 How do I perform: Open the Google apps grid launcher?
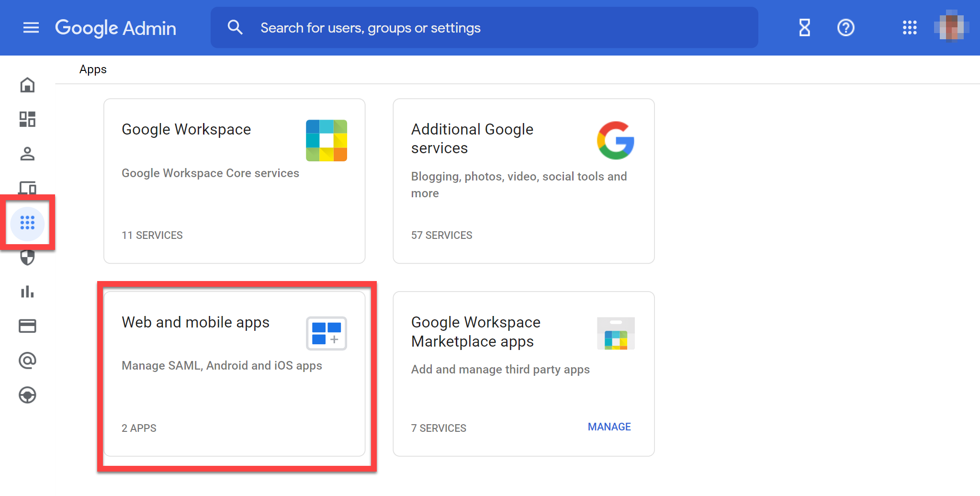pos(910,28)
